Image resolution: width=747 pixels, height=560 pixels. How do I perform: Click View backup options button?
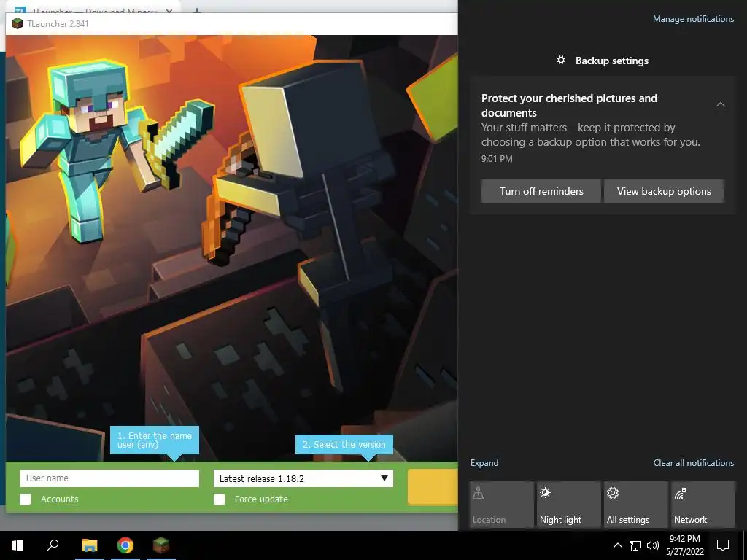point(664,191)
